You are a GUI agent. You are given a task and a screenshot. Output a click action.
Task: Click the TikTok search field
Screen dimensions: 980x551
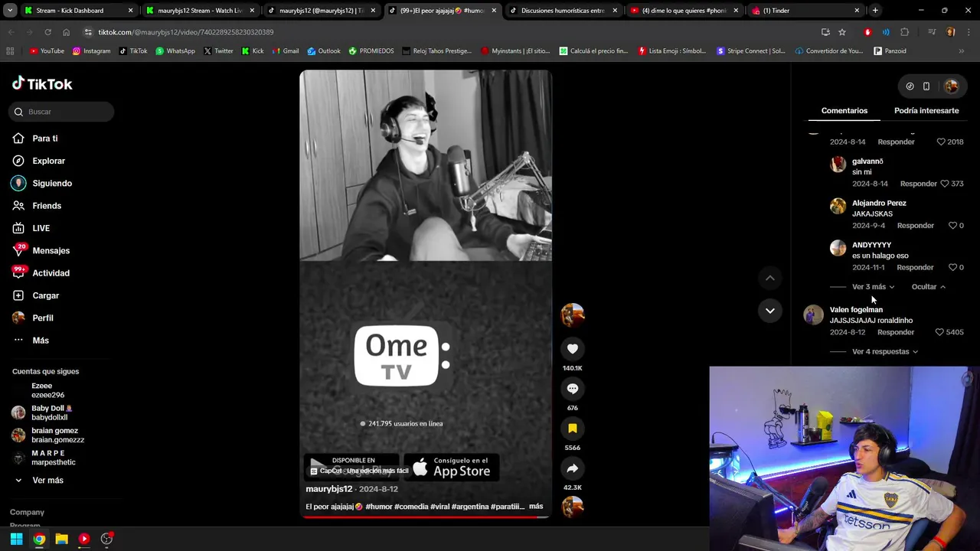point(62,112)
